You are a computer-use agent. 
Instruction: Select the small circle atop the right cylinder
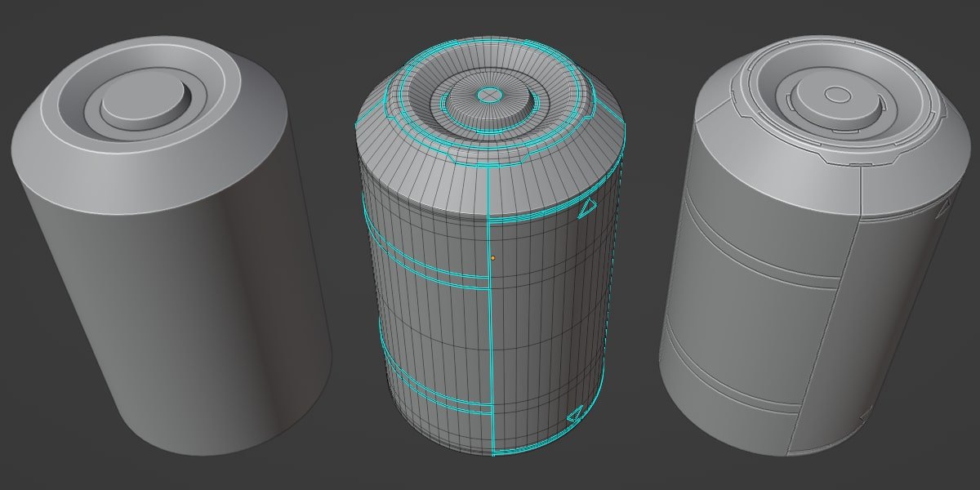(x=837, y=95)
